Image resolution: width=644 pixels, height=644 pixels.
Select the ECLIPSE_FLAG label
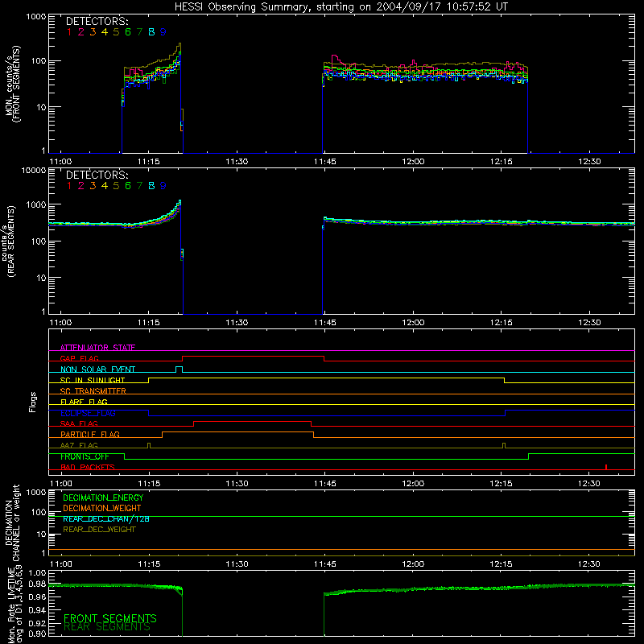click(88, 413)
